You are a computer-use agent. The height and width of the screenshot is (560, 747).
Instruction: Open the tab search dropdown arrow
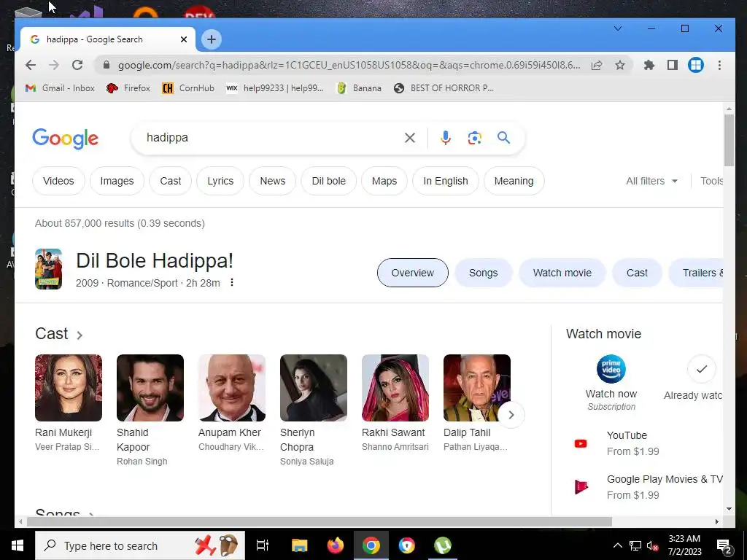point(618,28)
